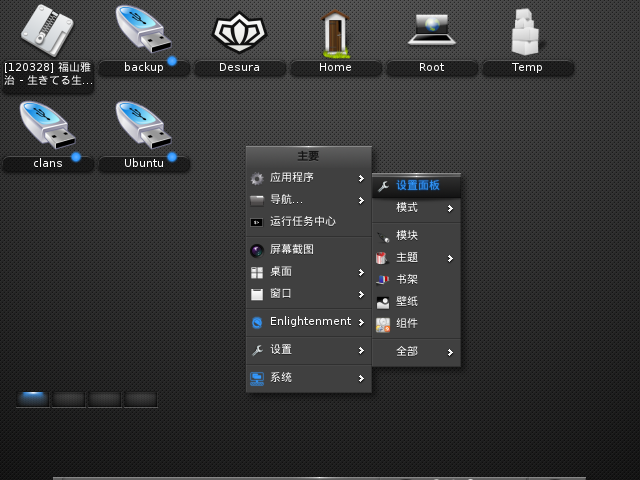The height and width of the screenshot is (480, 640).
Task: Click the gadget icon beside 组件
Action: 383,325
